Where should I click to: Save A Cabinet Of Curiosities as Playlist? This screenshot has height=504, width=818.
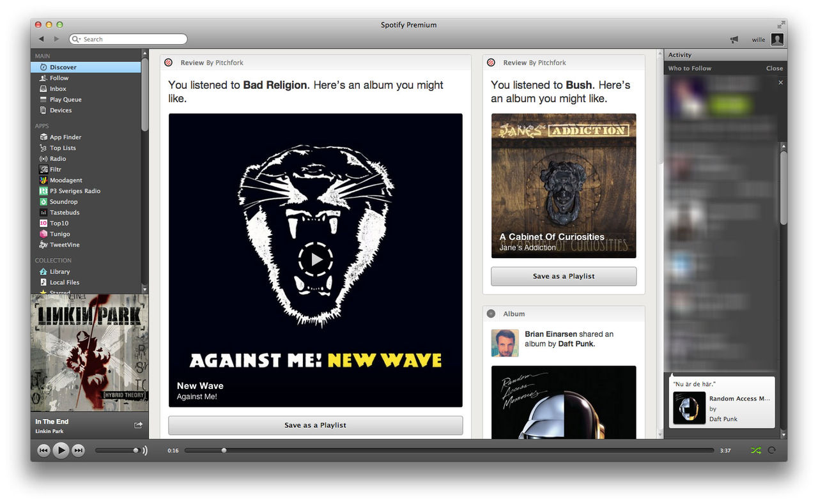[x=564, y=277]
